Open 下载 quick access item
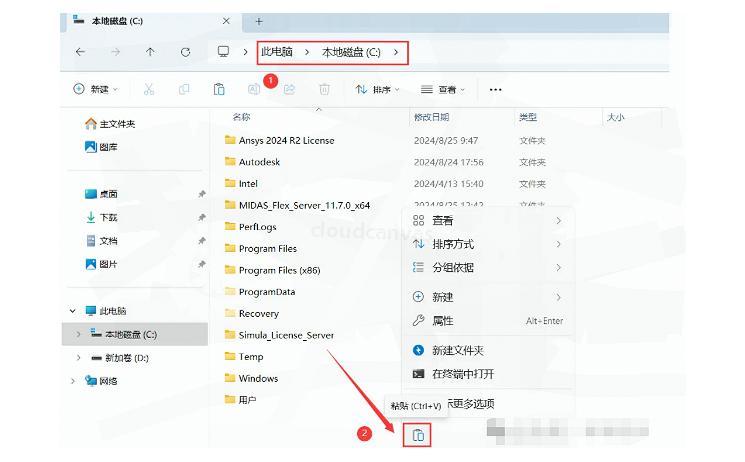Screen dimensions: 745x462 [101, 217]
